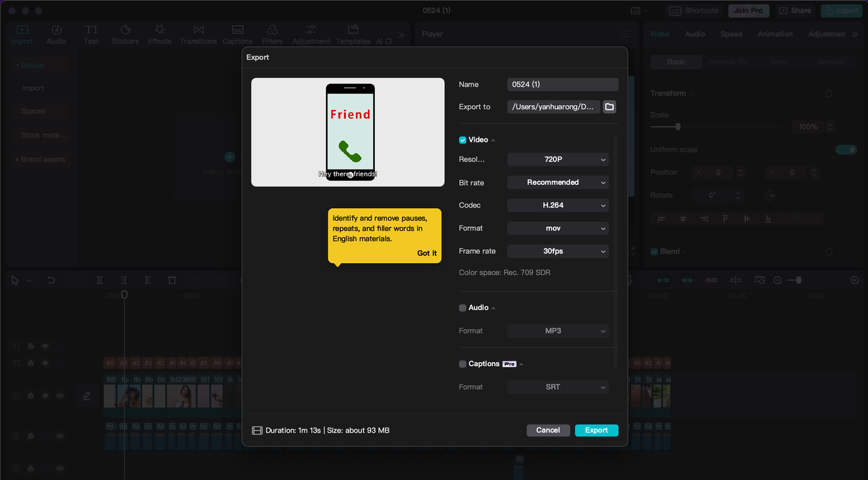Viewport: 868px width, 480px height.
Task: Toggle the Uniform scale switch
Action: (846, 150)
